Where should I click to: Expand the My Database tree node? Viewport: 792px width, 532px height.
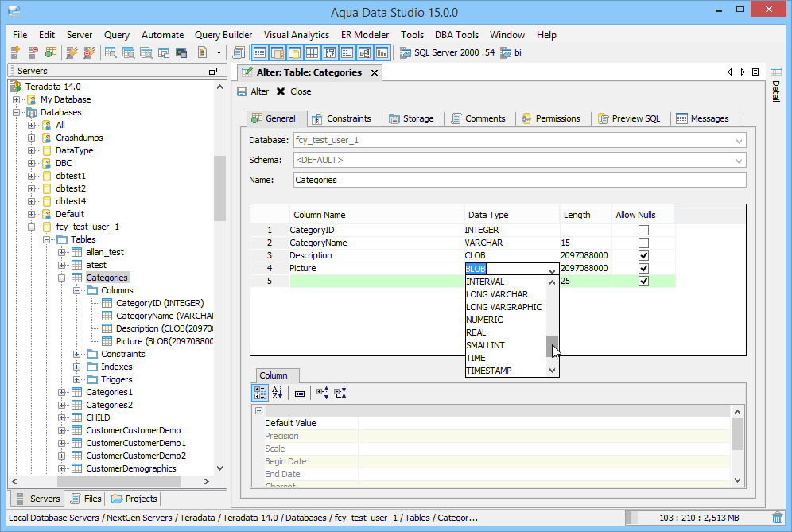(16, 99)
